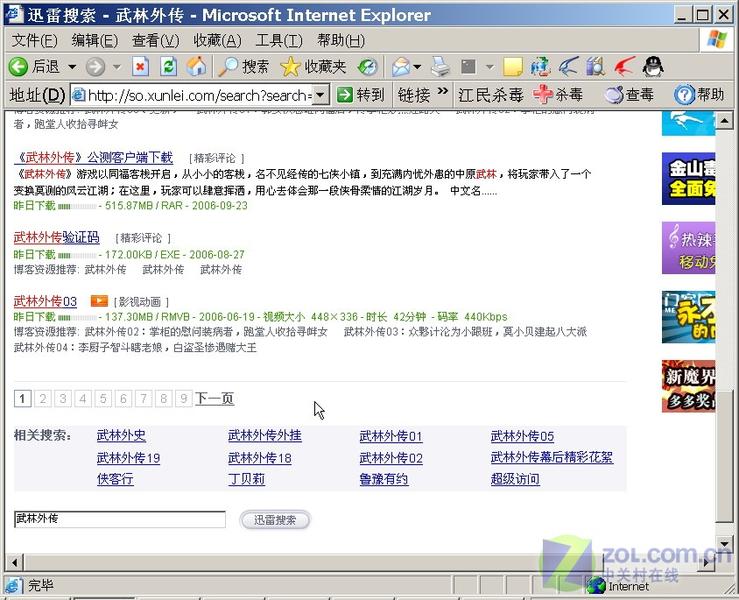Click the 新魔界 ad banner thumbnail
This screenshot has height=600, width=739.
tap(689, 386)
